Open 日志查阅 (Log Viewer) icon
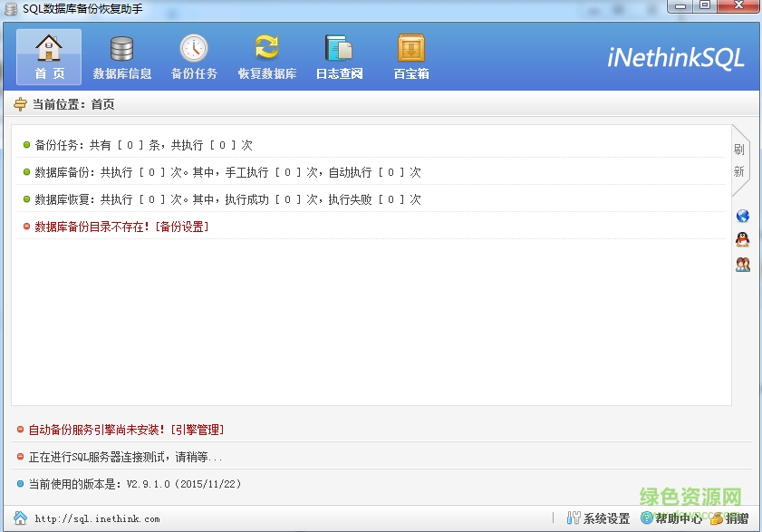Screen dimensions: 762x532 (338, 54)
